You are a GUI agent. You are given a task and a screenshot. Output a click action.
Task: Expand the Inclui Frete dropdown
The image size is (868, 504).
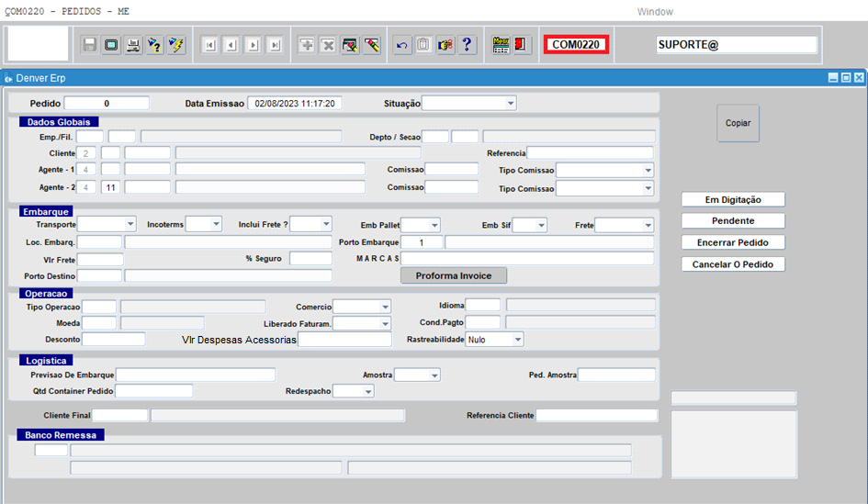click(x=325, y=224)
